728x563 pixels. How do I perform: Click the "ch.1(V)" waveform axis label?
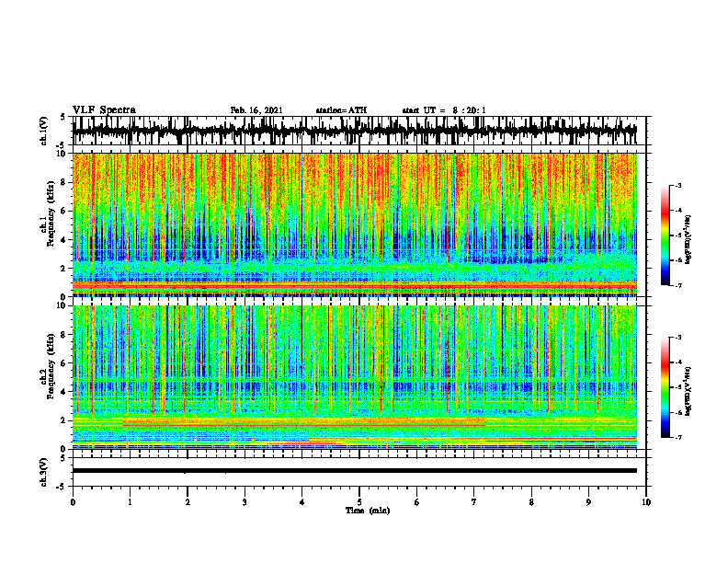(44, 131)
